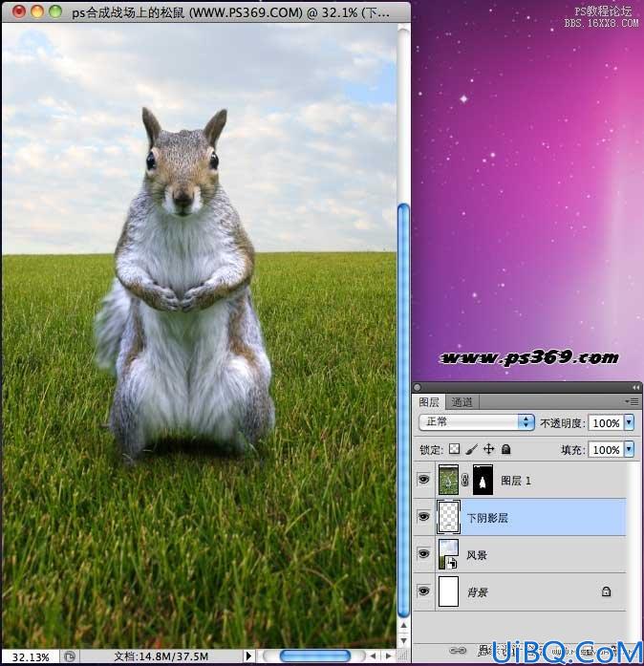Click mask link chain on 图层 1
The height and width of the screenshot is (666, 644).
pos(465,481)
